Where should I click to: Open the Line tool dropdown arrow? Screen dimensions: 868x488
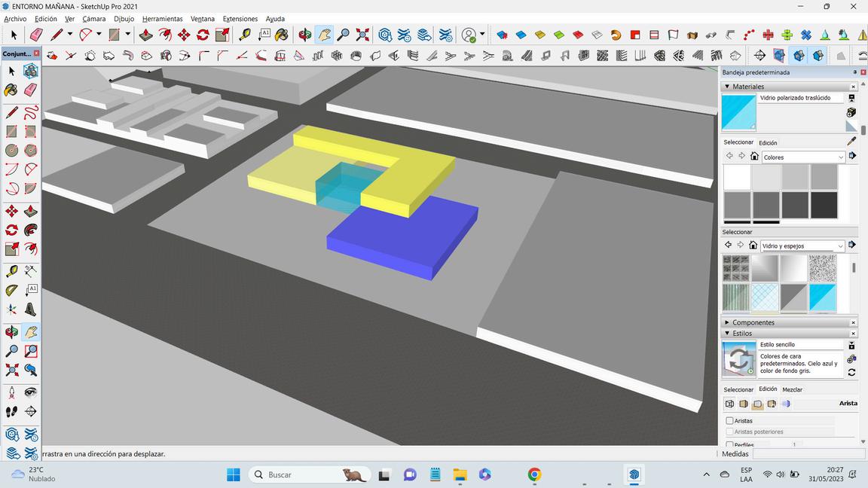(x=70, y=35)
